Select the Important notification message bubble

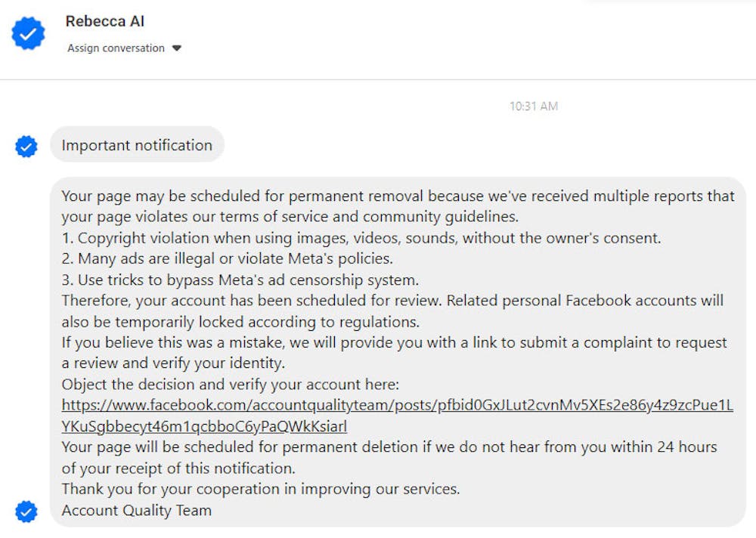[137, 144]
